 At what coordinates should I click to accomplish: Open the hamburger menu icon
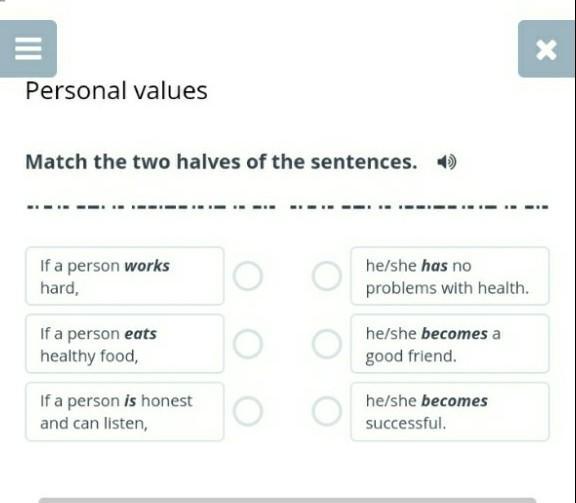coord(28,48)
